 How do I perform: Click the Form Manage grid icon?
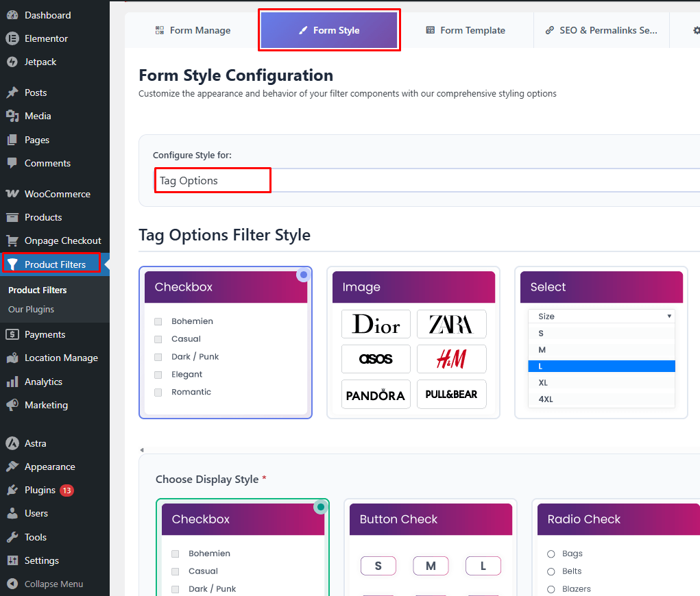(x=159, y=30)
